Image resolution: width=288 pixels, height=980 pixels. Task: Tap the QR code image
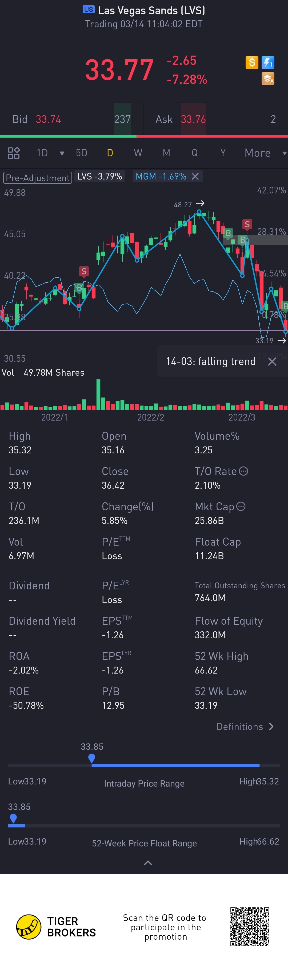pyautogui.click(x=250, y=926)
